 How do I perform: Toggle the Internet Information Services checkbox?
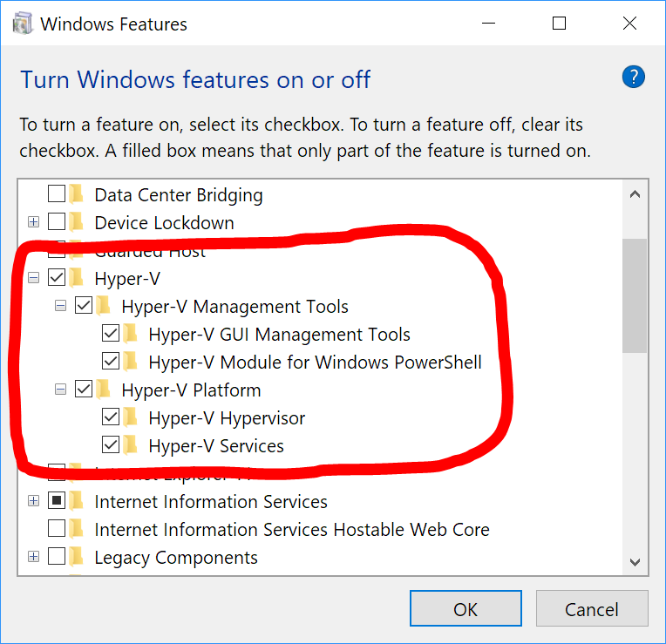pos(57,500)
